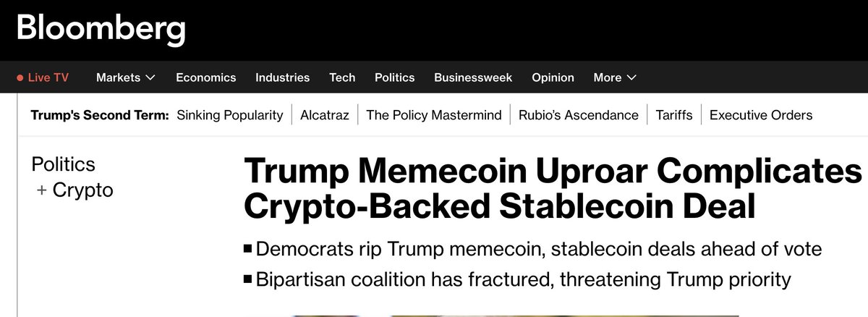868x317 pixels.
Task: Go to the Economics section
Action: click(205, 77)
